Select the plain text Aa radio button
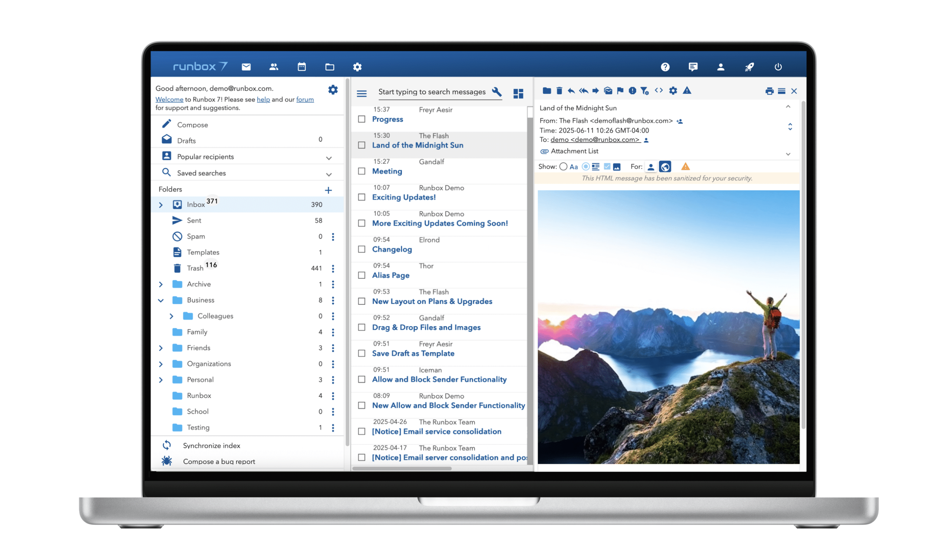Viewport: 944px width, 560px height. click(563, 167)
